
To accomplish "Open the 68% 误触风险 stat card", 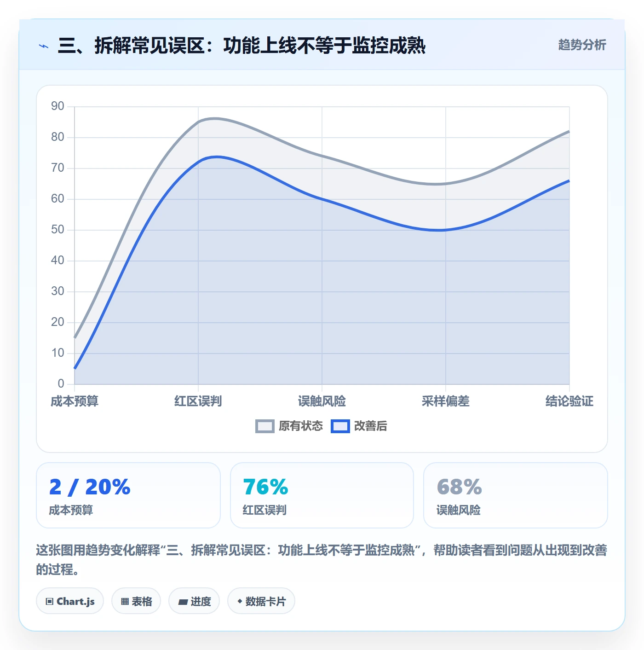I will pos(516,495).
